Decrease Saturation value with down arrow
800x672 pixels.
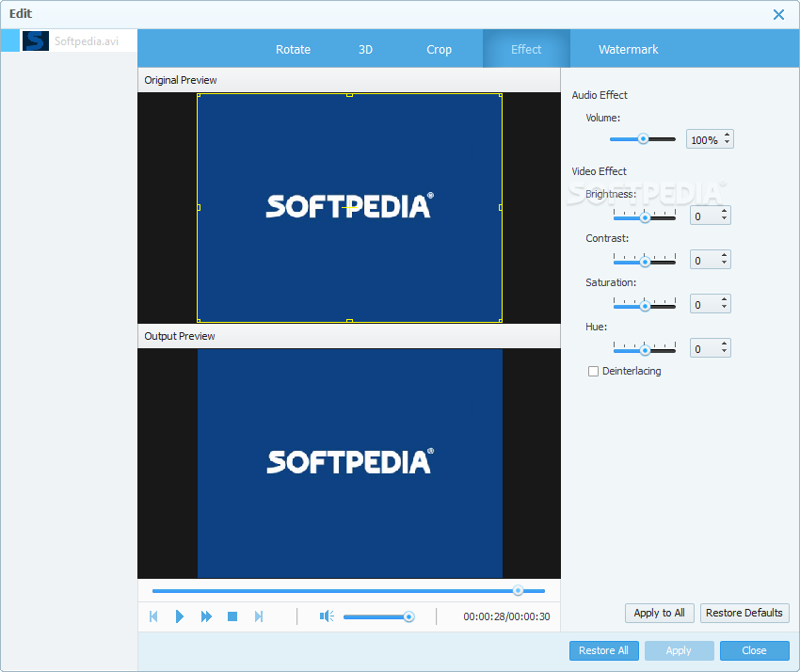pos(724,307)
